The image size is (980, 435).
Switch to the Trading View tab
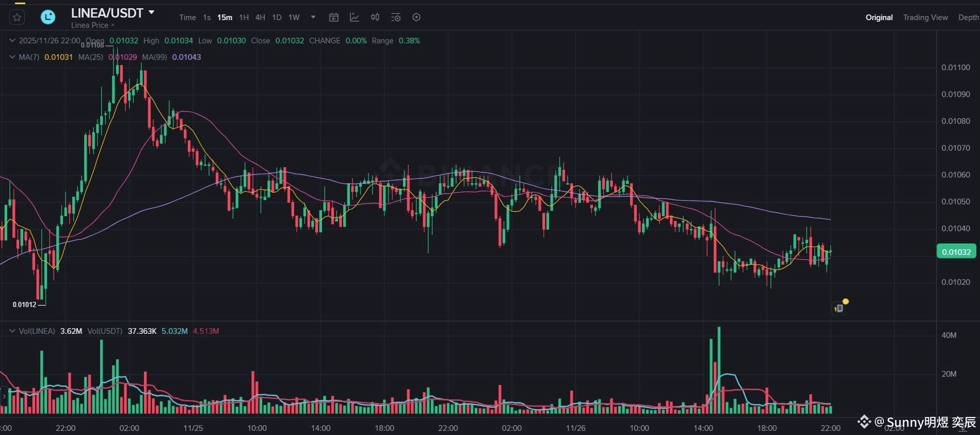(x=925, y=18)
